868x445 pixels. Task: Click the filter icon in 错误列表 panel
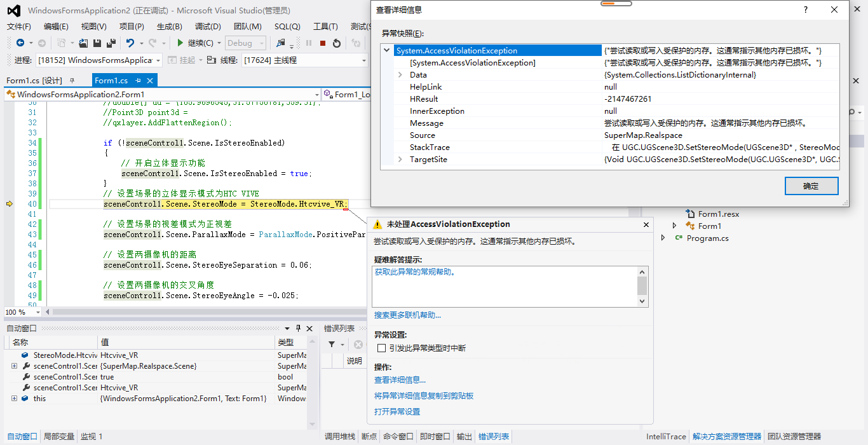point(332,345)
